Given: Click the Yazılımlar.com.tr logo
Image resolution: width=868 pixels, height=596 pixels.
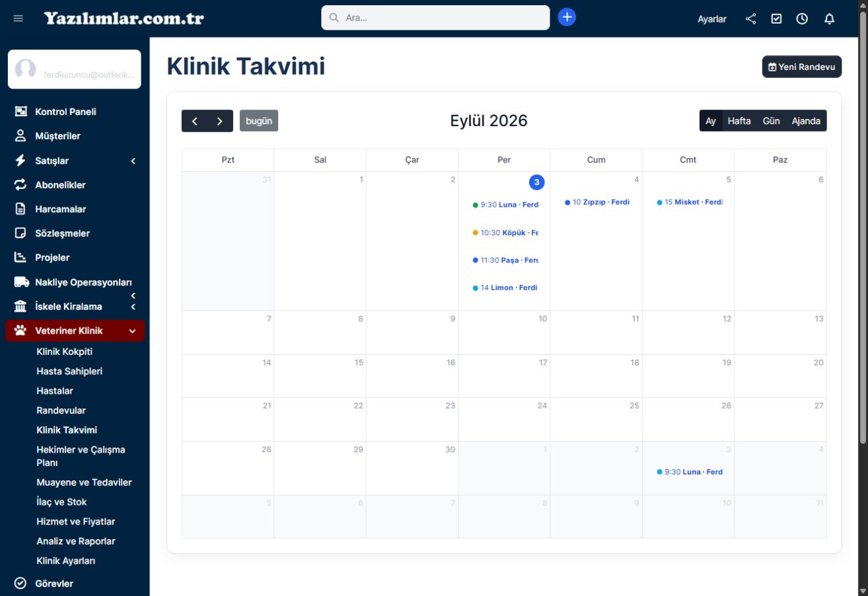Looking at the screenshot, I should pyautogui.click(x=124, y=18).
